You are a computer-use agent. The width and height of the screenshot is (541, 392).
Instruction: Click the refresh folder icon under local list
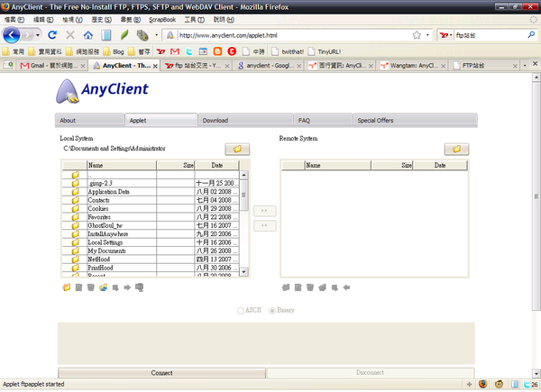click(103, 287)
